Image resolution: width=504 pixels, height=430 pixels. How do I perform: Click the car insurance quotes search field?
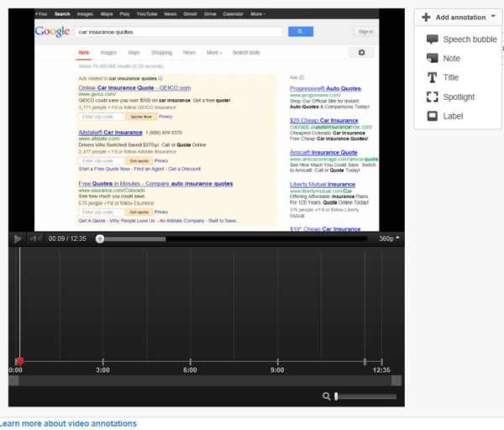click(179, 32)
